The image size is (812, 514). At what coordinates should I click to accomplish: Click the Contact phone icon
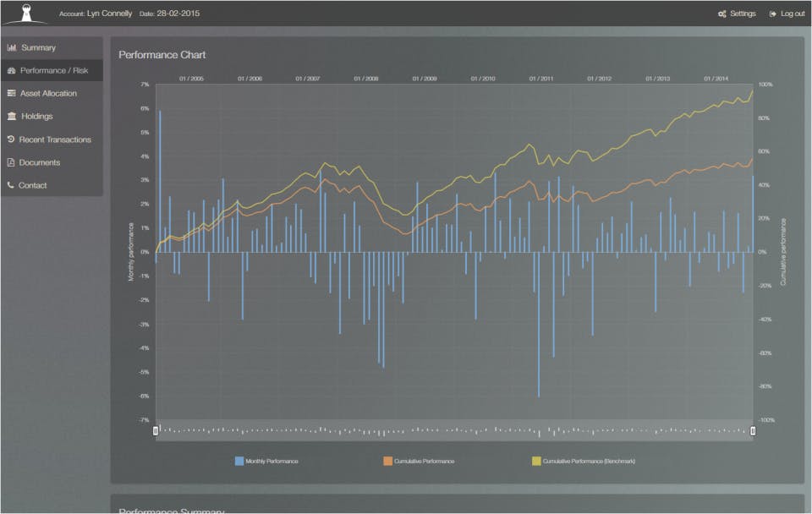11,185
